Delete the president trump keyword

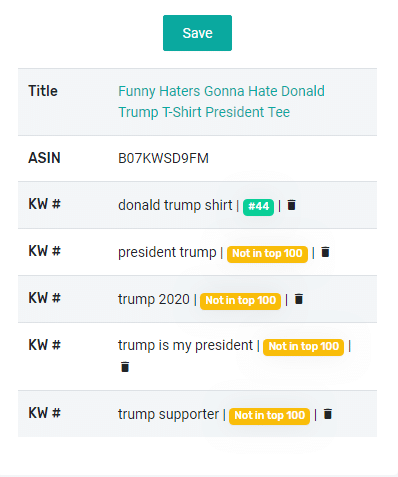click(x=325, y=252)
